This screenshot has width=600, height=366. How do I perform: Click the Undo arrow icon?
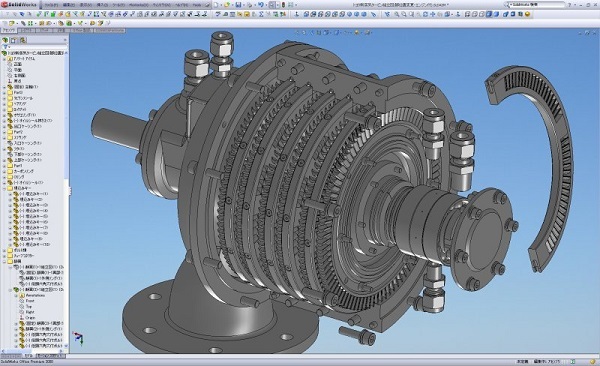(x=261, y=5)
